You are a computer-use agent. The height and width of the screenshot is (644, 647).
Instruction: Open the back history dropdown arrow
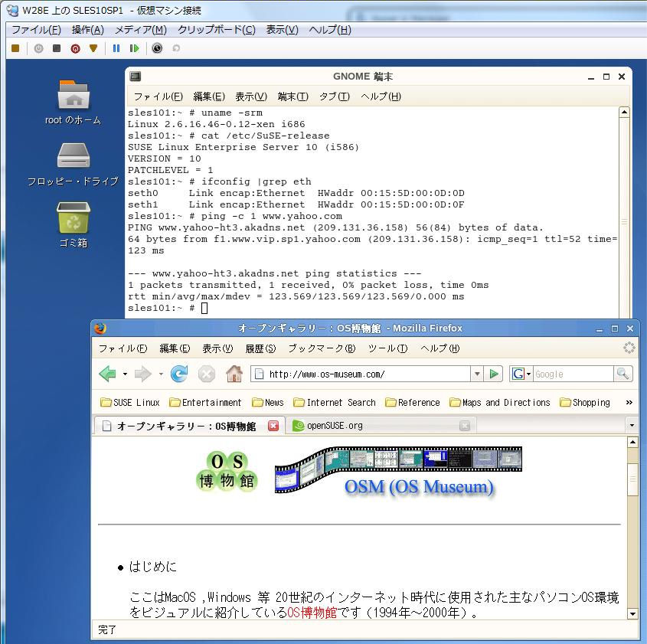[x=125, y=374]
